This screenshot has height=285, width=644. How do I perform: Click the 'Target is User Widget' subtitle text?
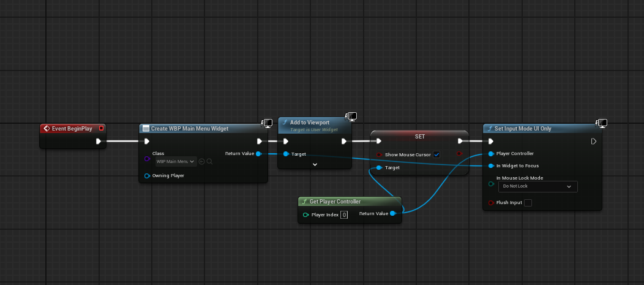coord(314,129)
